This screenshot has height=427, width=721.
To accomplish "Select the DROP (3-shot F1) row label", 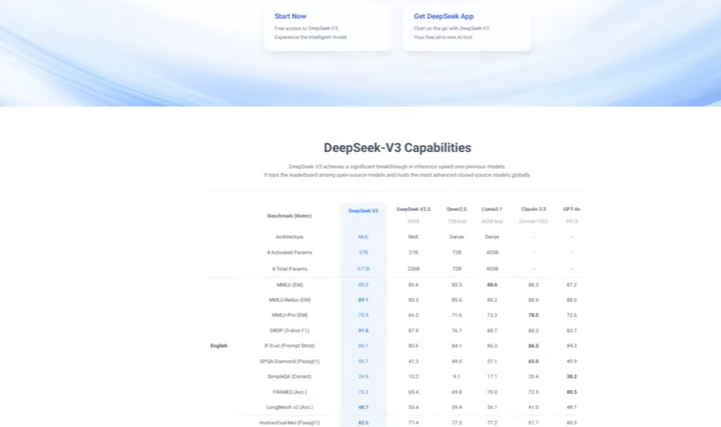I will (x=290, y=330).
